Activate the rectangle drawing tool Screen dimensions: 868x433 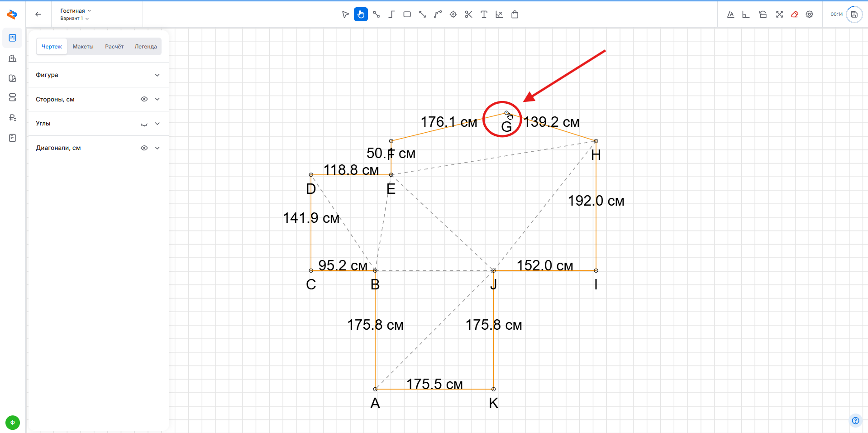click(x=407, y=14)
